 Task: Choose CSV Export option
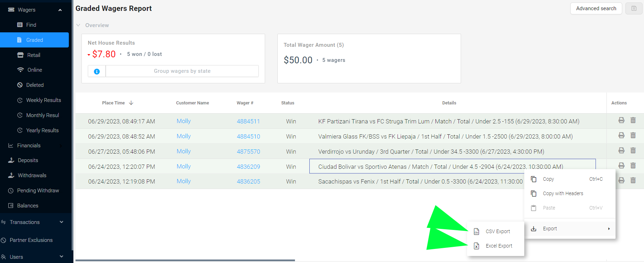496,231
